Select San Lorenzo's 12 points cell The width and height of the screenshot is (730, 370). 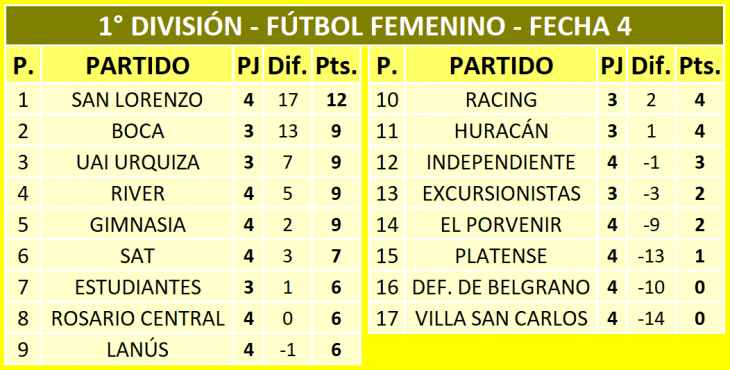click(x=336, y=100)
